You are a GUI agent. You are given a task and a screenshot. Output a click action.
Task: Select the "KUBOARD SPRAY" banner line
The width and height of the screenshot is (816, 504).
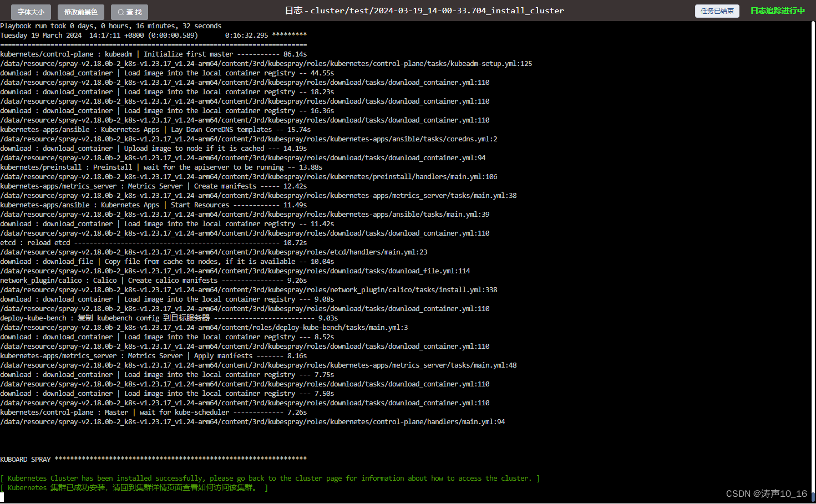154,460
